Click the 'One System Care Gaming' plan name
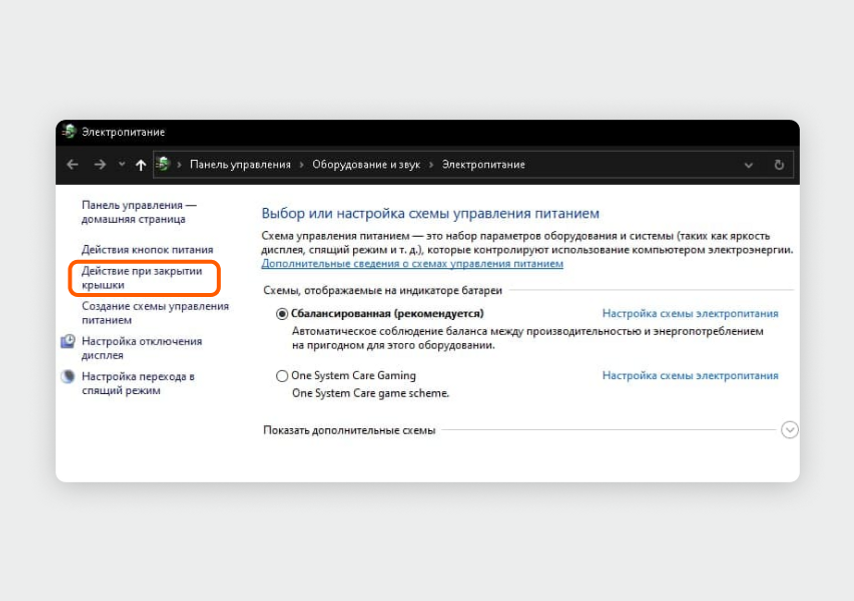The height and width of the screenshot is (601, 854). [x=353, y=375]
